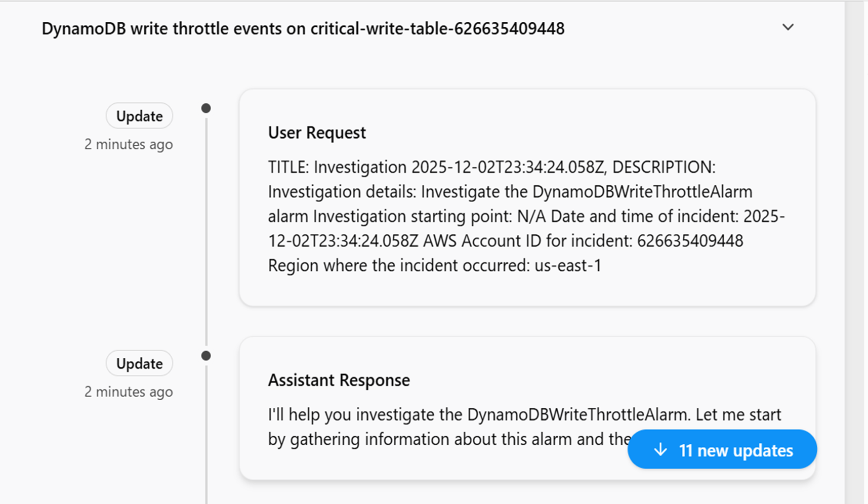Click the DynamoDBWriteThrottleAlarm name in Assistant Response
Image resolution: width=868 pixels, height=504 pixels.
(x=578, y=415)
